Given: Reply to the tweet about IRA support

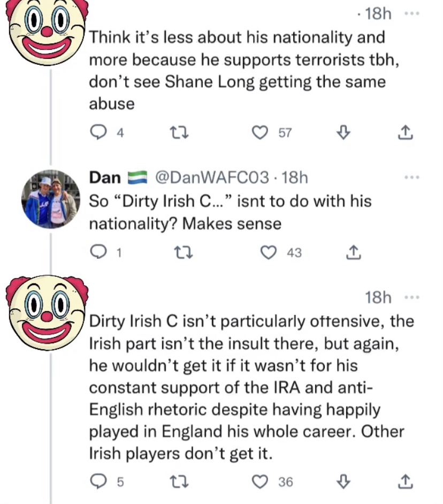Looking at the screenshot, I should tap(98, 482).
